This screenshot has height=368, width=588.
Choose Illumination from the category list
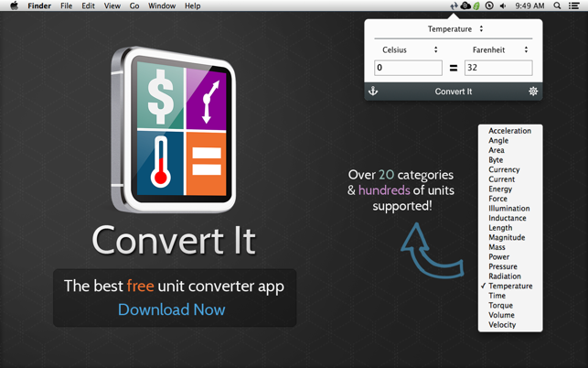(510, 209)
